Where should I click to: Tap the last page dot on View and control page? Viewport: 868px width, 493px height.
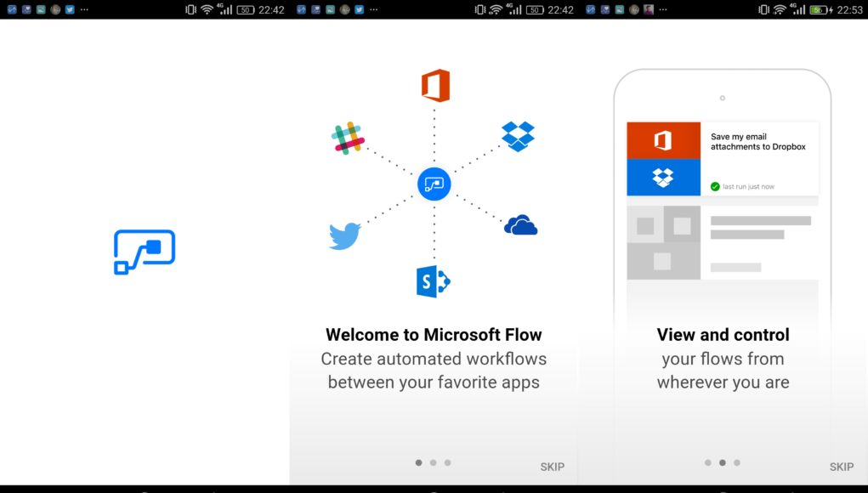click(737, 462)
